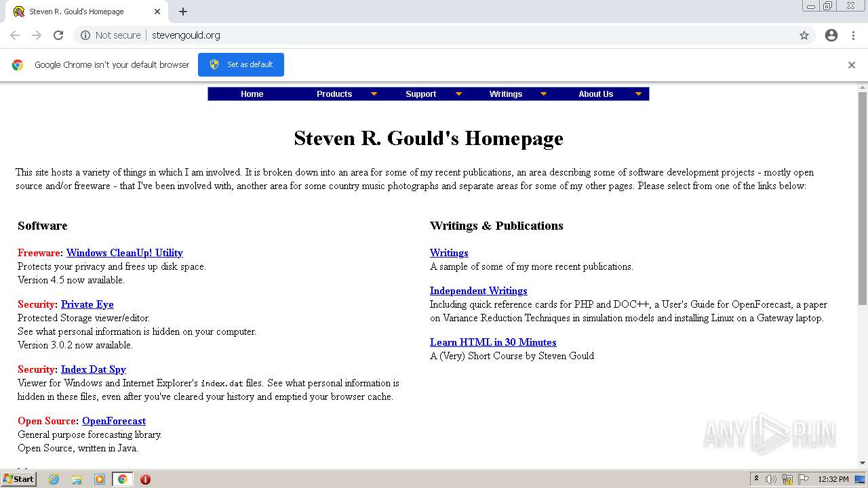The height and width of the screenshot is (488, 868).
Task: Close the Steven R. Gould's Homepage tab
Action: 157,12
